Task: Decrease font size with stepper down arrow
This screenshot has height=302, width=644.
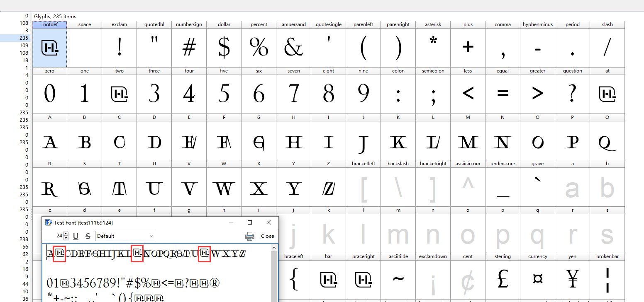Action: tap(66, 238)
